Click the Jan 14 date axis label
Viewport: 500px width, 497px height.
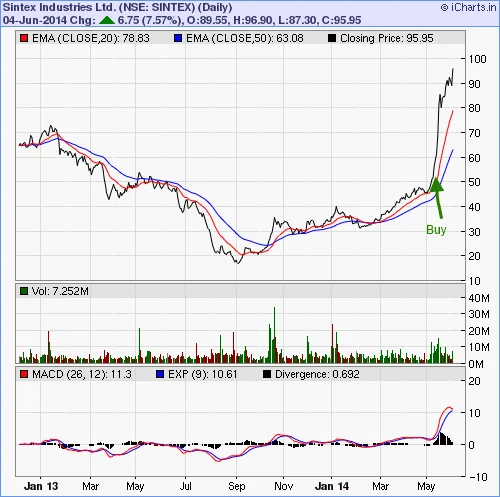pyautogui.click(x=332, y=486)
